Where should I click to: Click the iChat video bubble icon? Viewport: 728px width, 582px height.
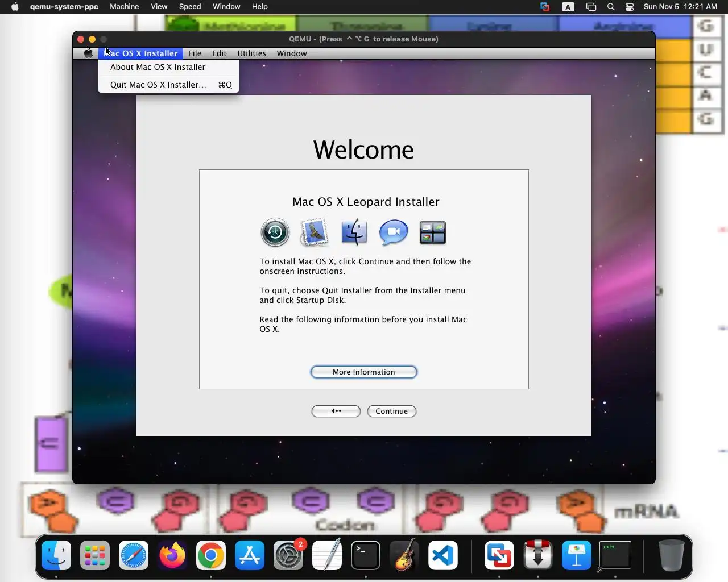394,232
